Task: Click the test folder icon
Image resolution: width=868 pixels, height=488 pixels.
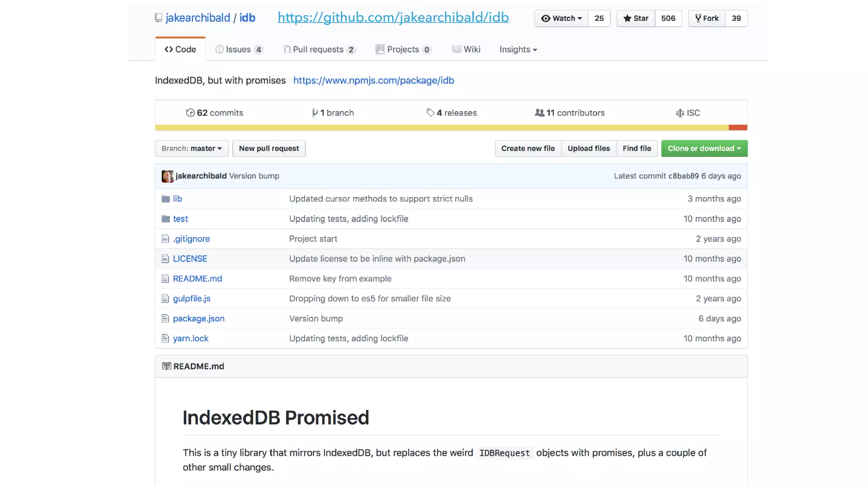Action: coord(165,219)
